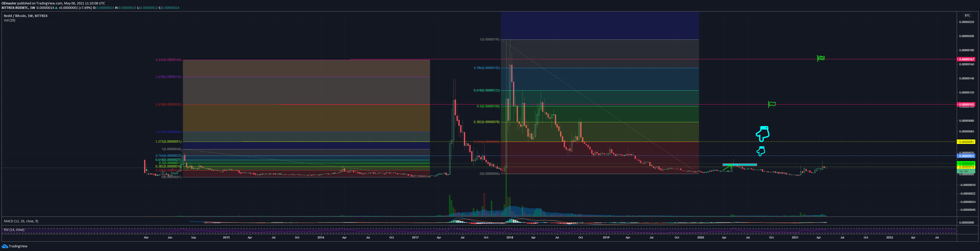The width and height of the screenshot is (980, 251).
Task: Click the 2022 label on time axis
Action: 890,237
